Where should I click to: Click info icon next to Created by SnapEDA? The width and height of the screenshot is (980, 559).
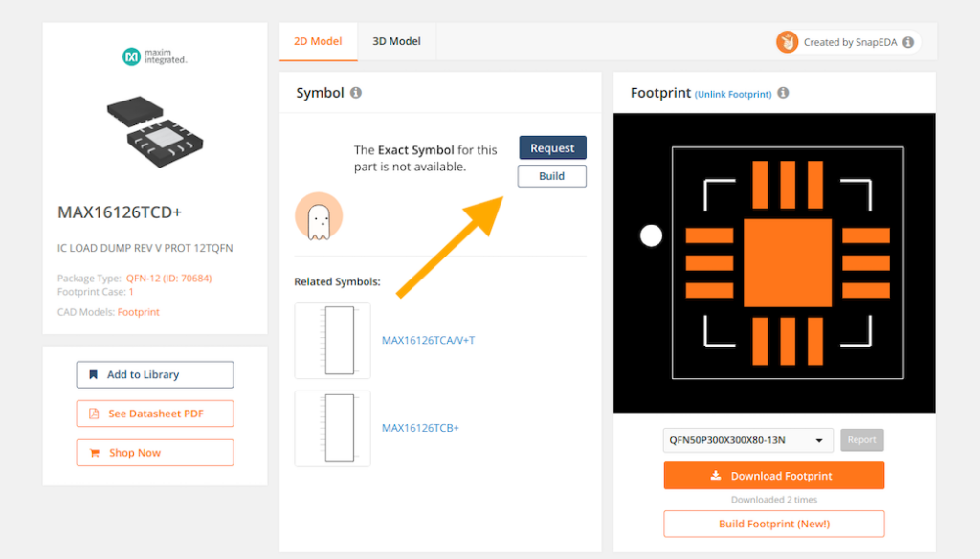(x=908, y=42)
